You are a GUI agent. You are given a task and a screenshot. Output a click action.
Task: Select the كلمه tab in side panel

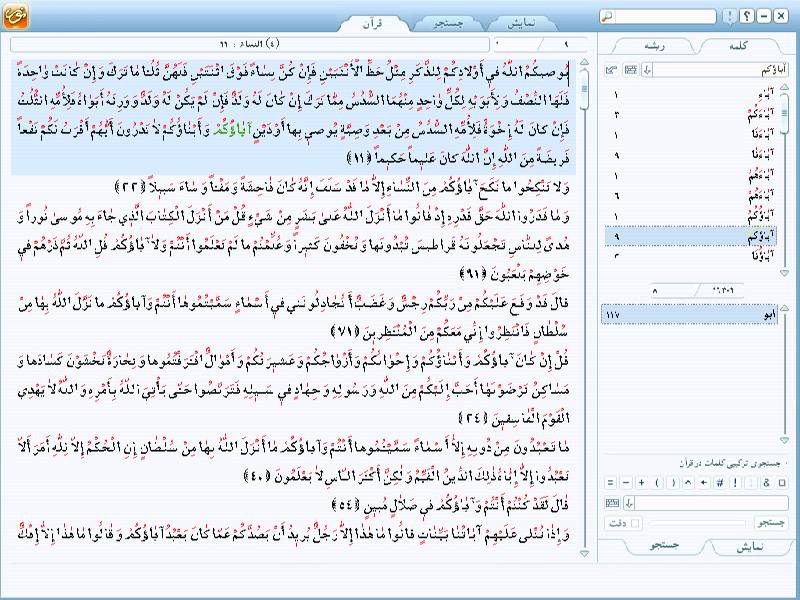739,46
